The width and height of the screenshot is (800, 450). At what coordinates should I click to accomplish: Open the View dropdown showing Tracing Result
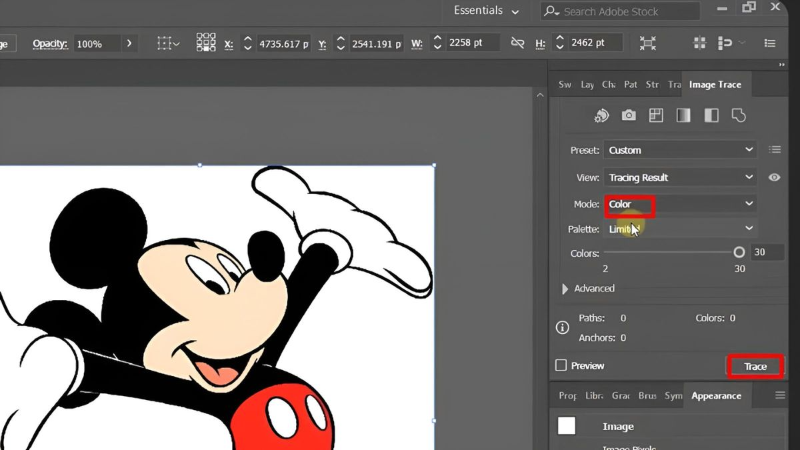coord(680,178)
